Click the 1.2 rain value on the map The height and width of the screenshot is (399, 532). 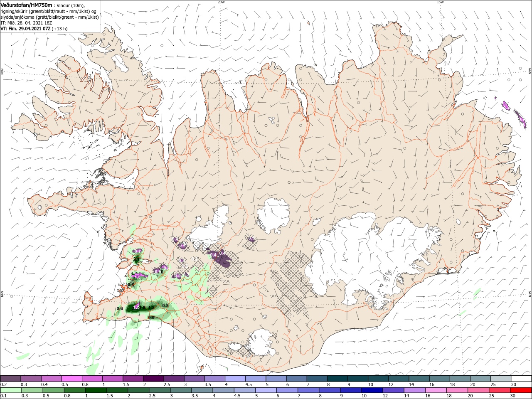pos(151,308)
